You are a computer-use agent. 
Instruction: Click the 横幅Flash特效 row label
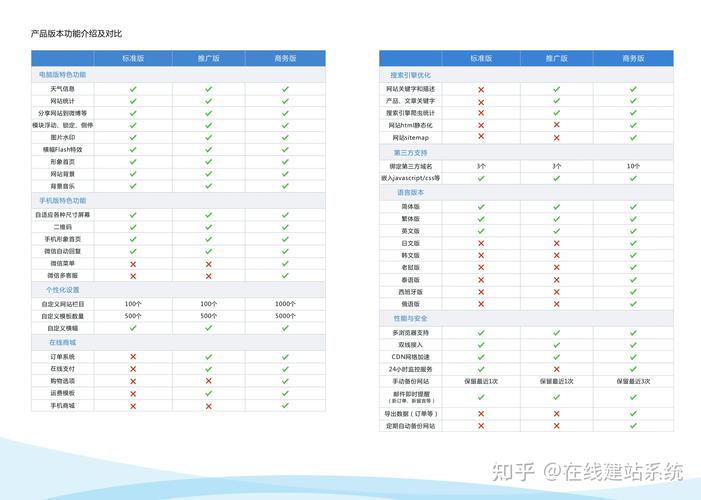pos(63,149)
